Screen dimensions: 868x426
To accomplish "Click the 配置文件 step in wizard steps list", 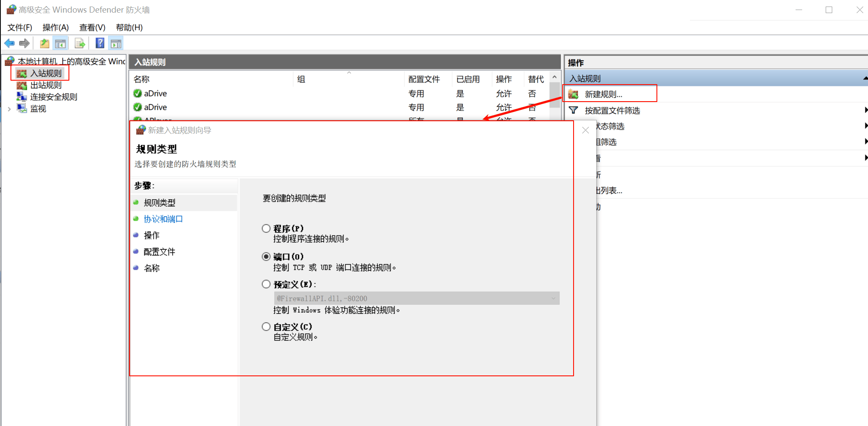I will tap(160, 252).
